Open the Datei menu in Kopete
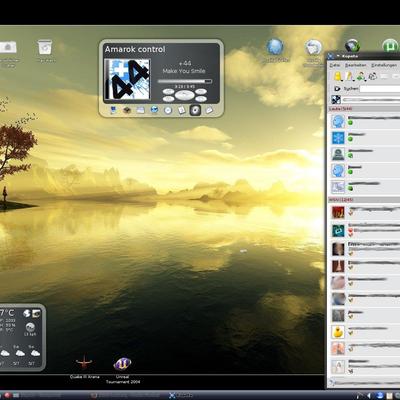The width and height of the screenshot is (400, 400). click(335, 65)
